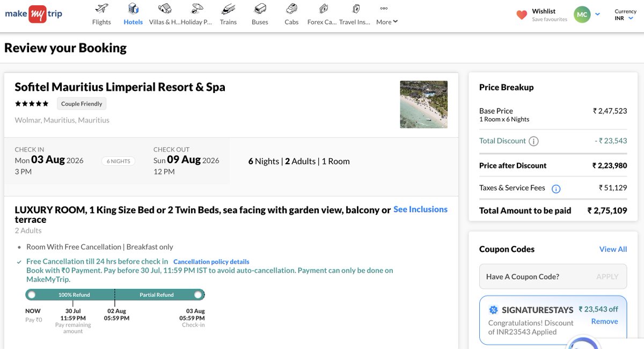Go to Flights tab label
Viewport: 644px width, 349px height.
pyautogui.click(x=101, y=22)
